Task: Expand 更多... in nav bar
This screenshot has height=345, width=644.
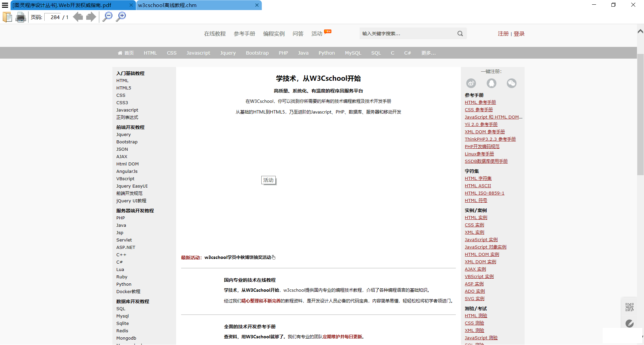Action: 429,53
